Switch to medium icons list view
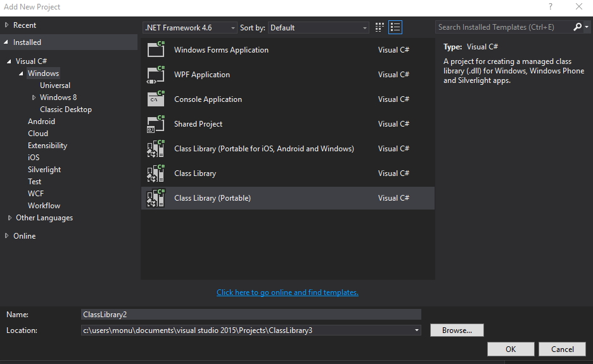 [x=395, y=27]
